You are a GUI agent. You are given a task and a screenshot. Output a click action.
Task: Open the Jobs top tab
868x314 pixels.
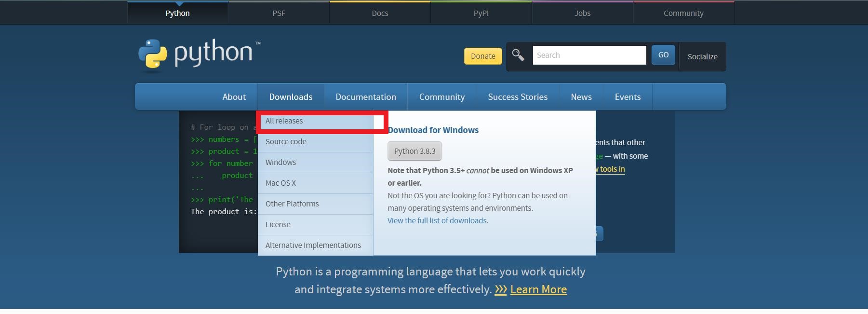582,13
